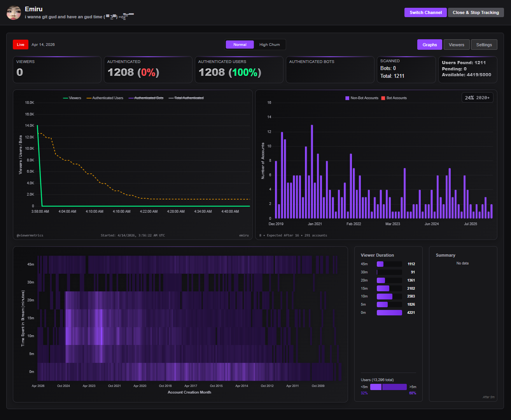Select the Normal mode toggle
Image resolution: width=511 pixels, height=420 pixels.
coord(240,45)
